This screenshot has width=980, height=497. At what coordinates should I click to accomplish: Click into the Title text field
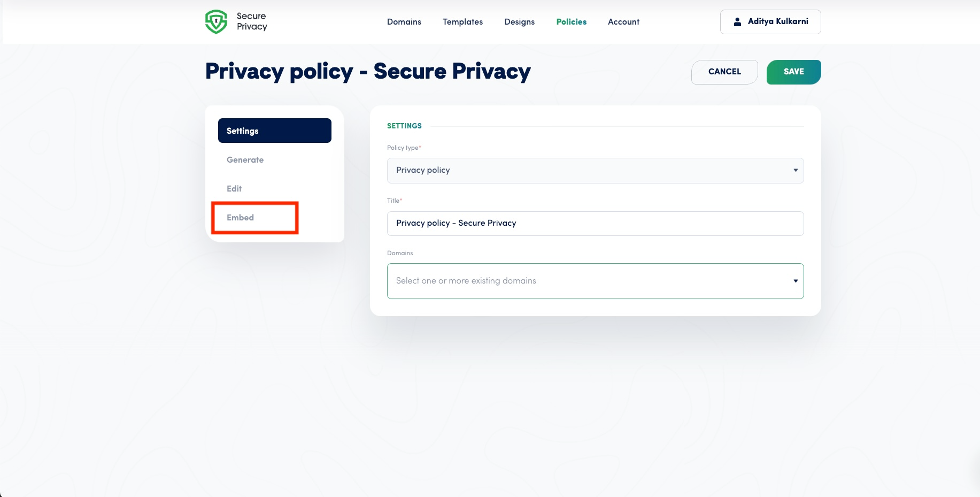click(x=595, y=224)
